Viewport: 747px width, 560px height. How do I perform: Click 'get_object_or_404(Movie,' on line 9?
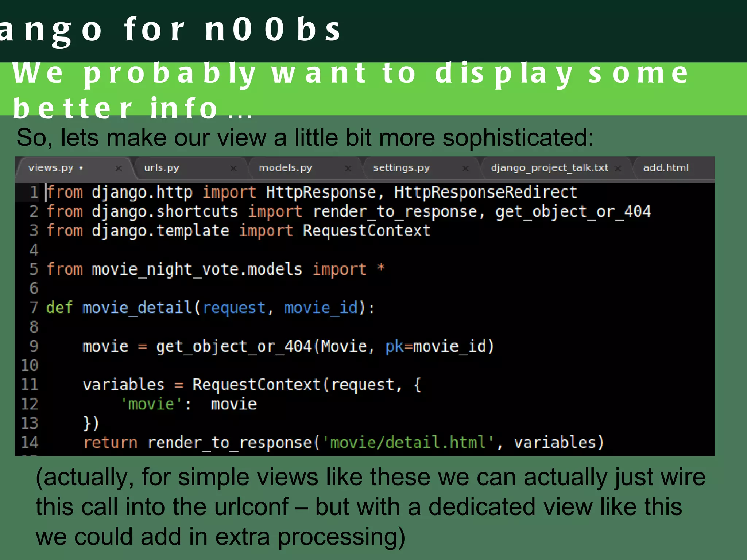(x=266, y=347)
